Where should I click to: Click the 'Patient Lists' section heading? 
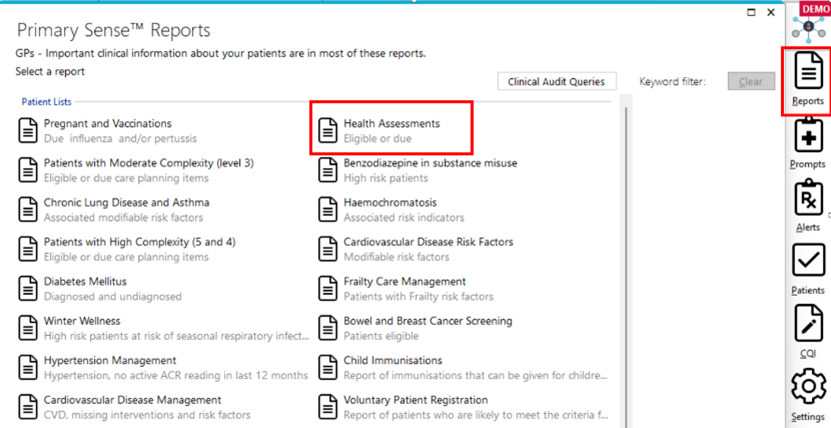click(x=47, y=102)
